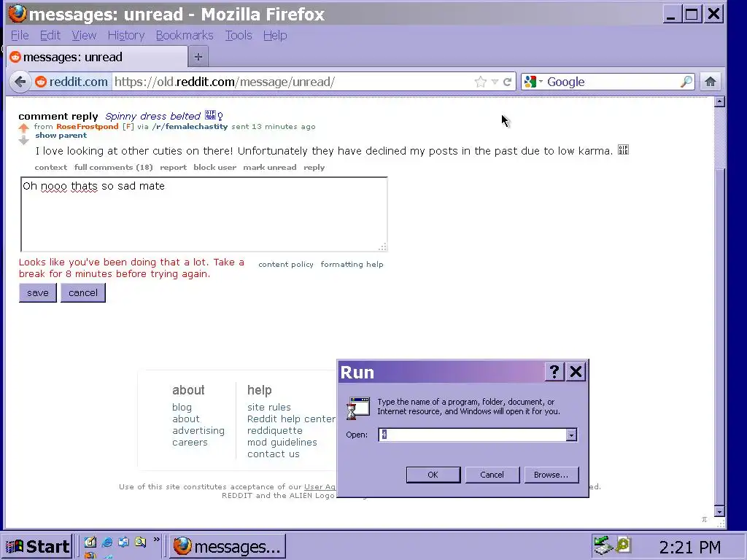
Task: Click the Firefox back arrow button
Action: tap(20, 82)
